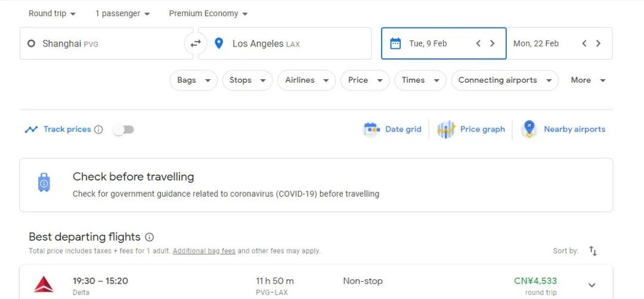Change Premium Economy cabin class dropdown

(x=208, y=13)
